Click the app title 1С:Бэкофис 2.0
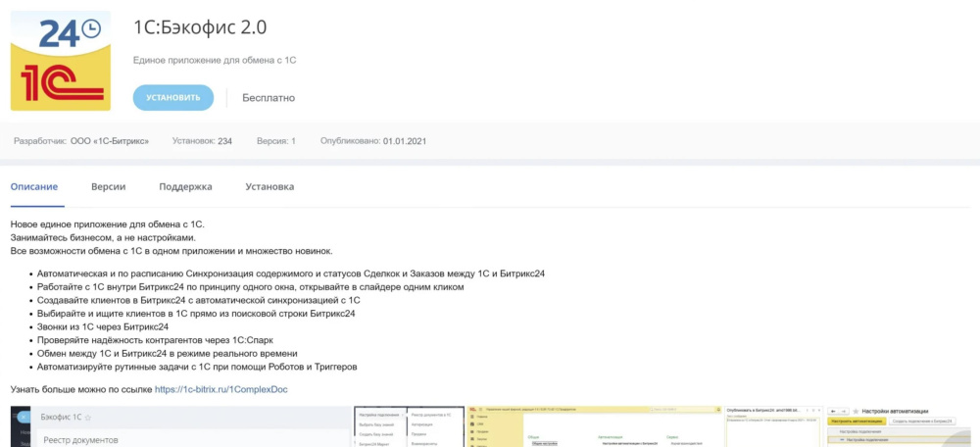Image resolution: width=980 pixels, height=447 pixels. [200, 26]
